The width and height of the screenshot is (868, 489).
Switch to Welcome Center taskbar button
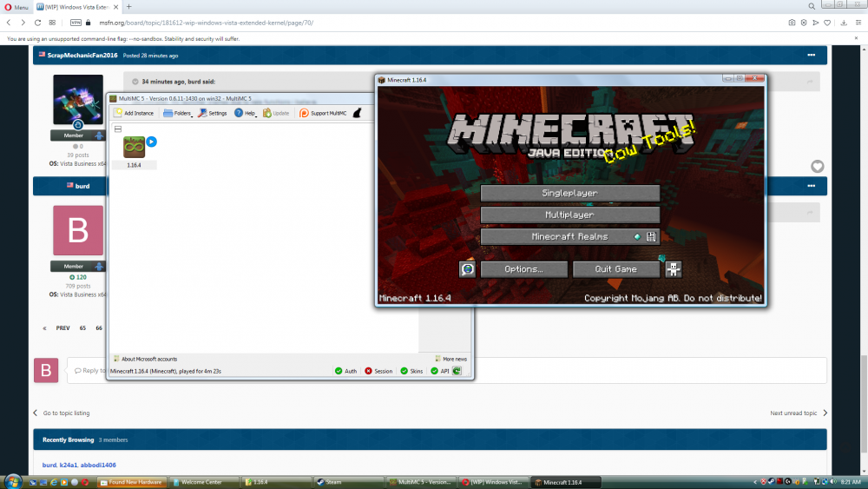click(x=203, y=482)
